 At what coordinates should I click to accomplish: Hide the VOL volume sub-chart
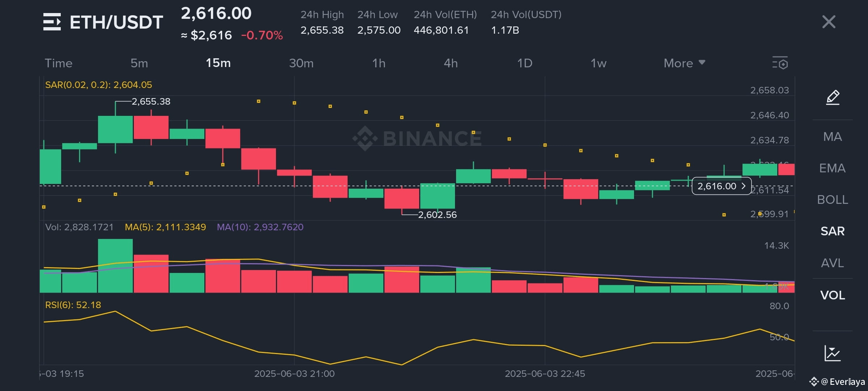pyautogui.click(x=832, y=295)
